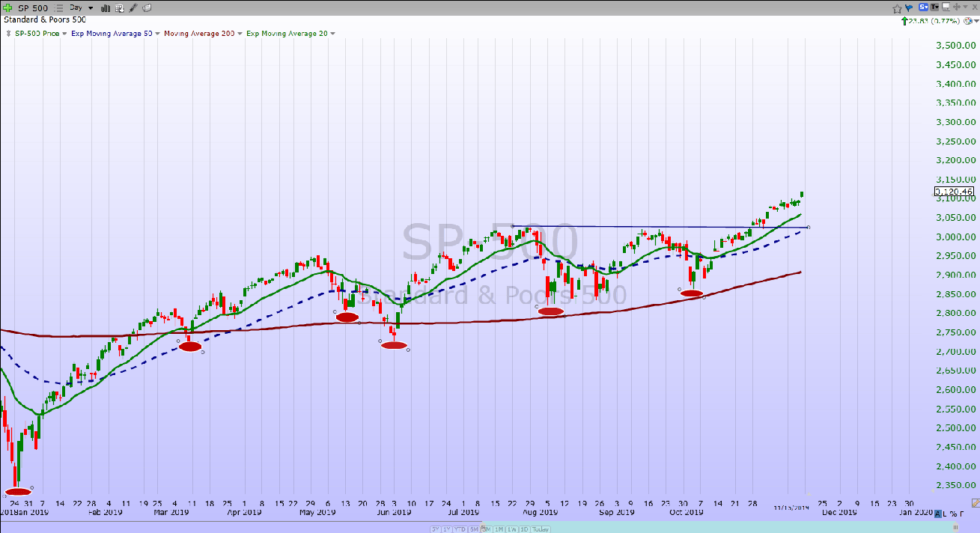Select the YTD range tab

click(x=460, y=528)
